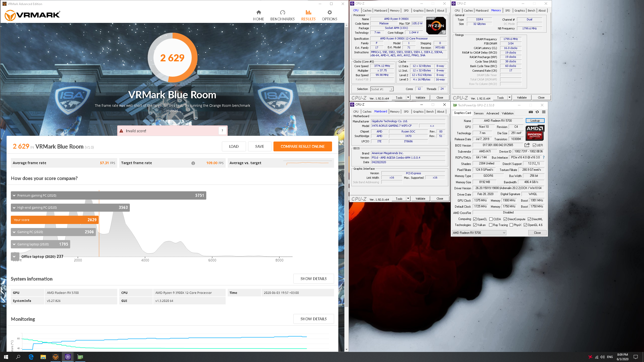Go to VRMark HOME icon

click(x=259, y=12)
